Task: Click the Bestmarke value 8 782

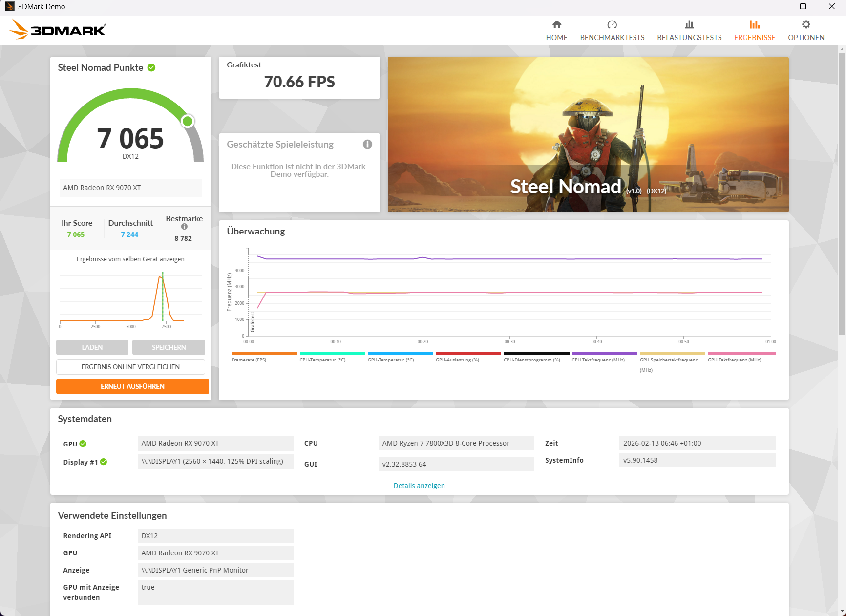Action: (183, 238)
